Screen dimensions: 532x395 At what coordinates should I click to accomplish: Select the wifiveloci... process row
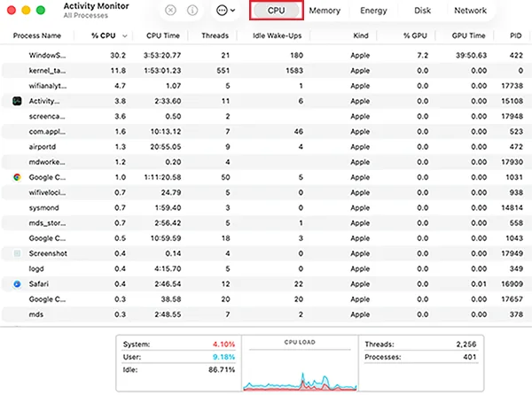(266, 192)
